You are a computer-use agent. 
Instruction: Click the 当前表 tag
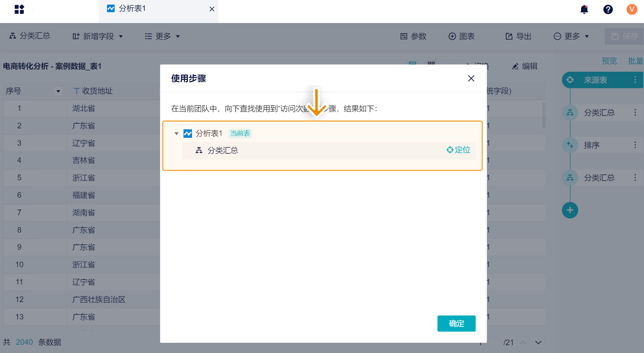pyautogui.click(x=240, y=133)
